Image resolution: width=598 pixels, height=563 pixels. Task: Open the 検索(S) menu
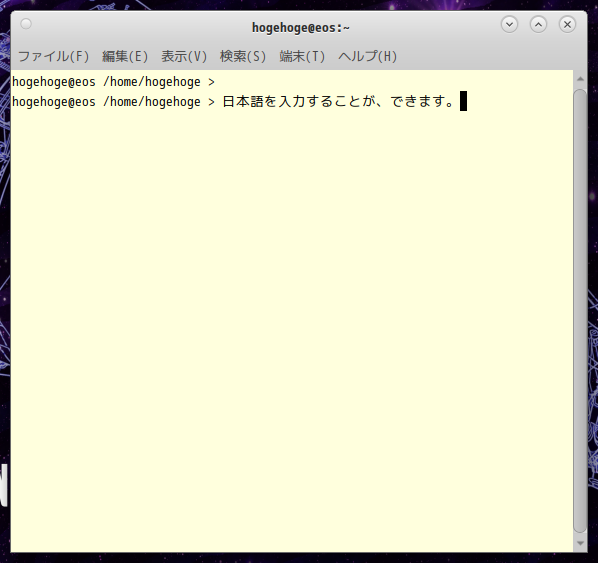[x=243, y=56]
